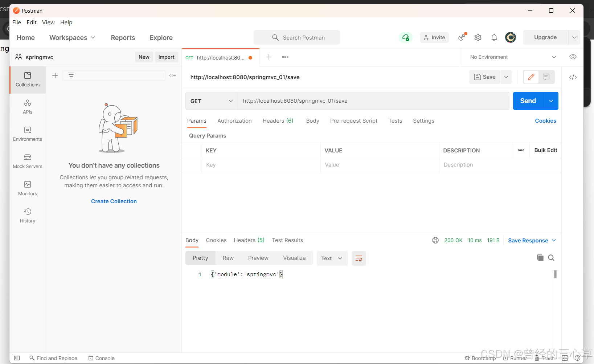Expand the Upgrade dropdown arrow
This screenshot has height=364, width=594.
574,37
